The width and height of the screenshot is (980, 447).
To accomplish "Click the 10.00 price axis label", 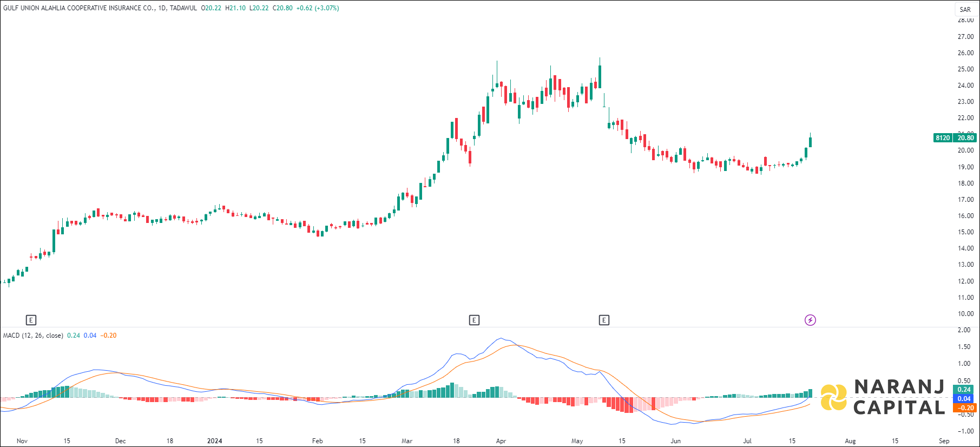I will (x=965, y=314).
